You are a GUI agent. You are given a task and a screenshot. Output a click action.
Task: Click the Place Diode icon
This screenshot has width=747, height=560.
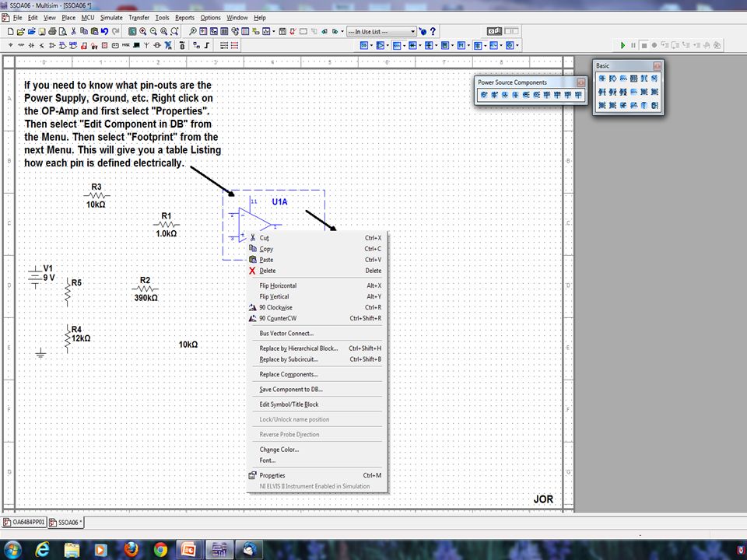click(31, 45)
